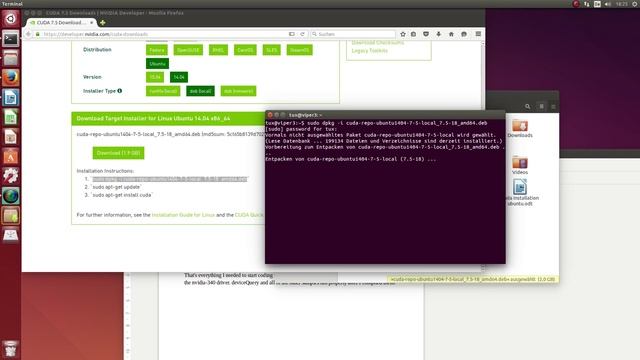Choose Ubuntu version 15.04
640x360 pixels.
point(155,77)
